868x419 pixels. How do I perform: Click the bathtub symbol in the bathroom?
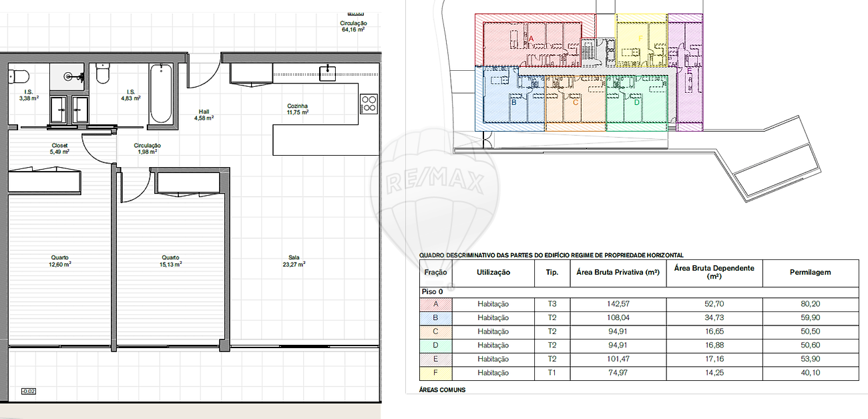161,94
